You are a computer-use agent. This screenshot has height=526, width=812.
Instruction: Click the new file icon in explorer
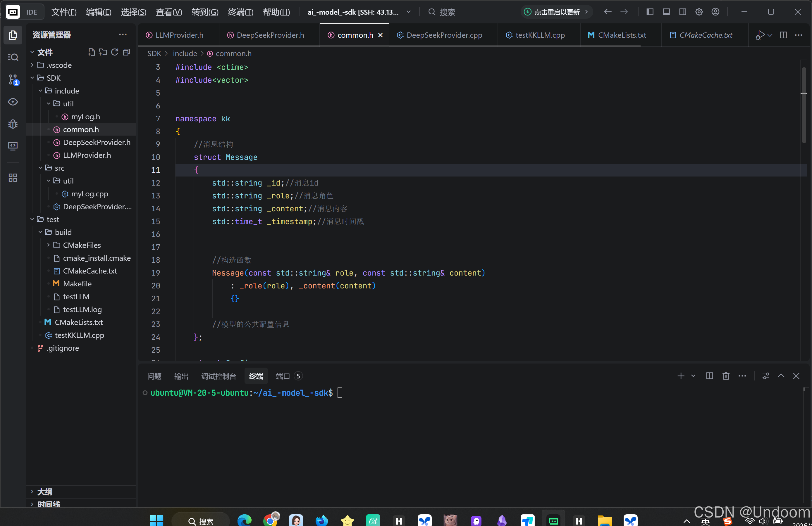click(x=91, y=52)
